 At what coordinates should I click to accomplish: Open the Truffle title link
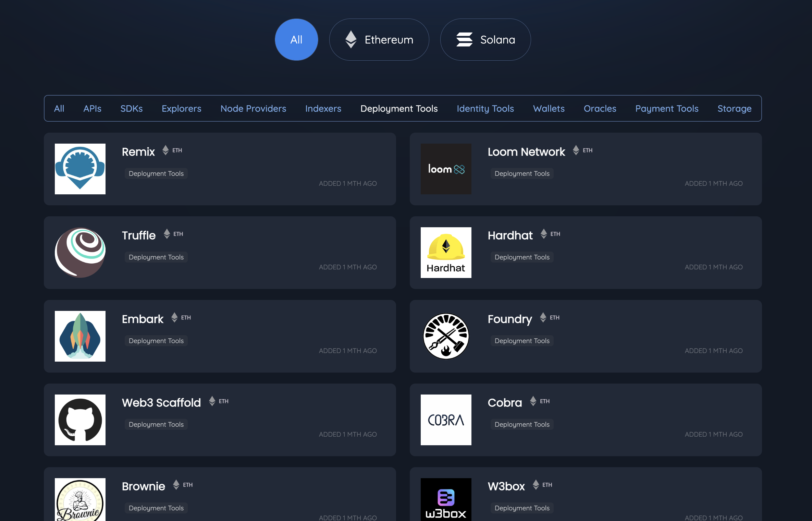click(139, 235)
